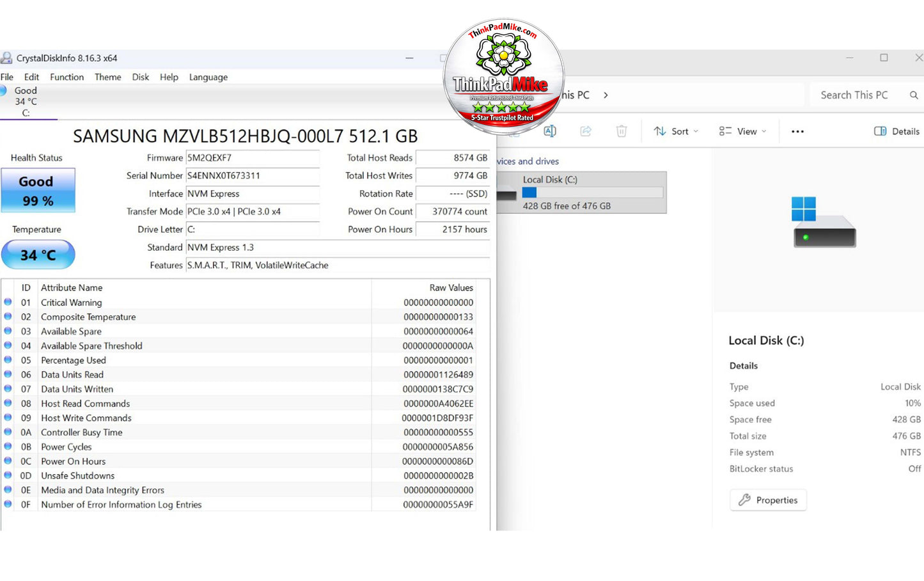Open the Theme menu

pos(108,77)
